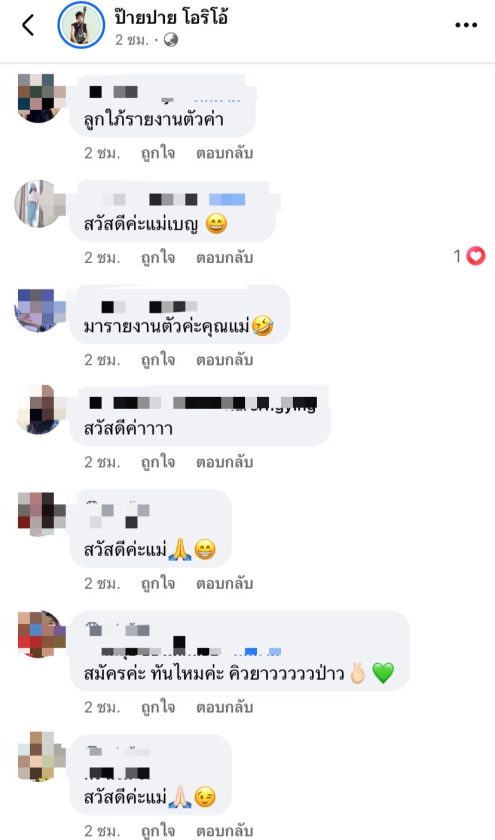
Task: Like the comment สวัสดีค่ะแม่เบญ
Action: tap(158, 258)
